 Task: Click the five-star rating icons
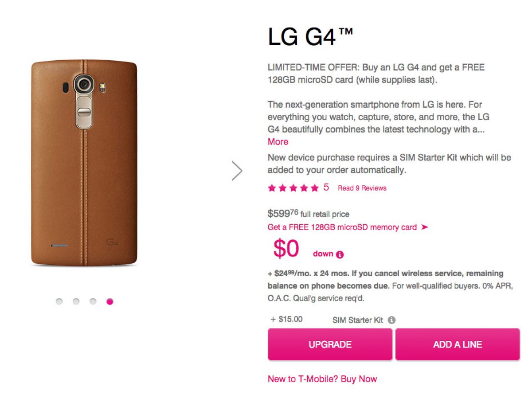click(x=293, y=188)
